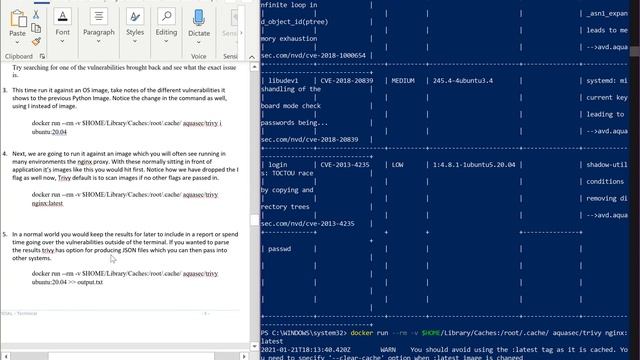Expand the Dictate dropdown chevron
The height and width of the screenshot is (360, 640).
(199, 42)
